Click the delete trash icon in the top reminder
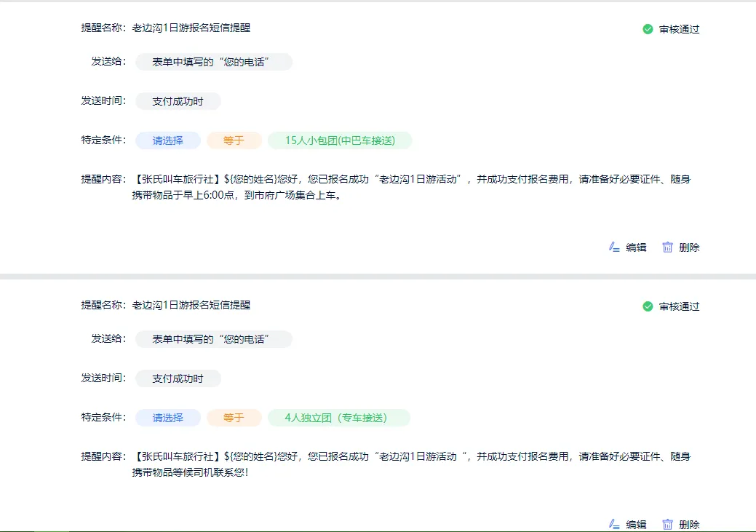 (x=667, y=247)
